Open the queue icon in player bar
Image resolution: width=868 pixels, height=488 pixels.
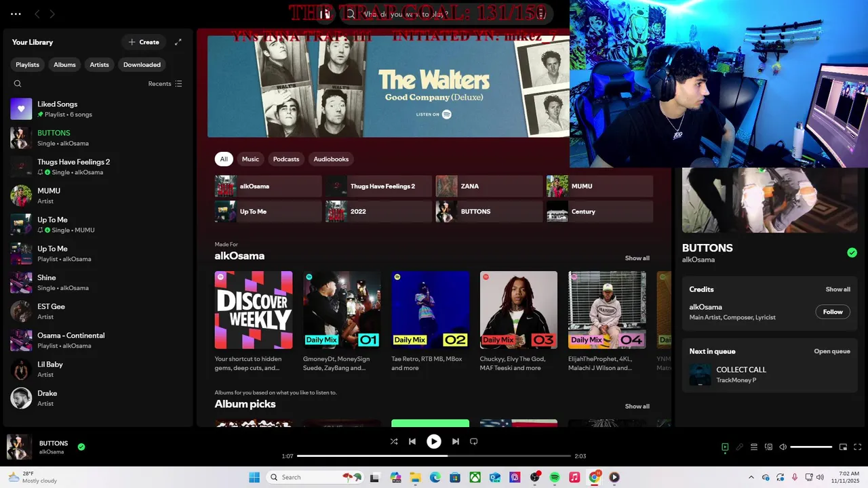tap(754, 447)
